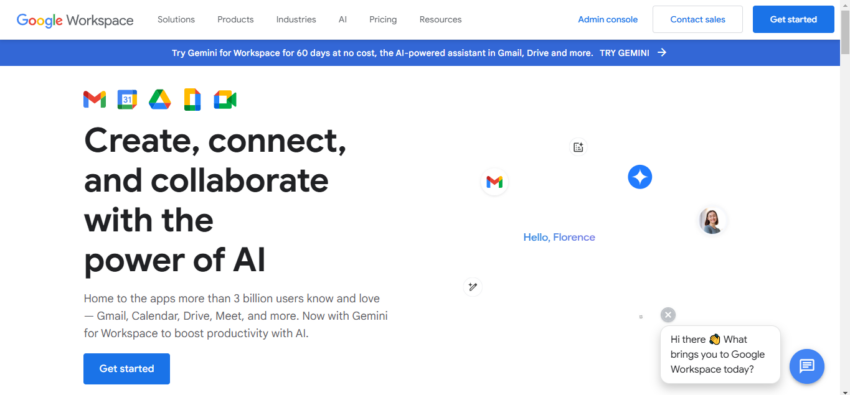Click the Google Calendar icon above headline
The width and height of the screenshot is (850, 395).
pyautogui.click(x=127, y=100)
